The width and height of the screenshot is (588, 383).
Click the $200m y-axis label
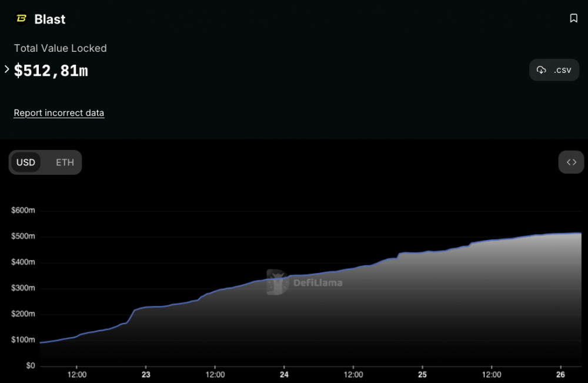23,314
